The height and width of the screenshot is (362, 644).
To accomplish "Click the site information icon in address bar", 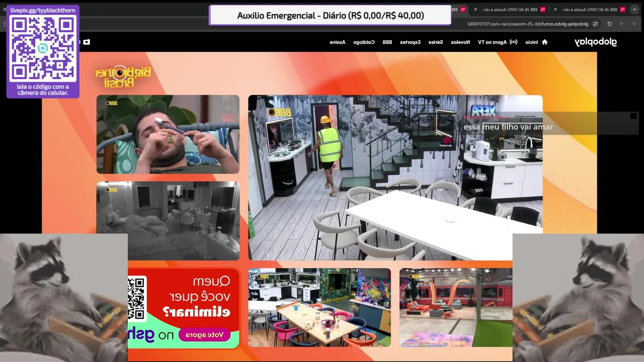I will 595,24.
